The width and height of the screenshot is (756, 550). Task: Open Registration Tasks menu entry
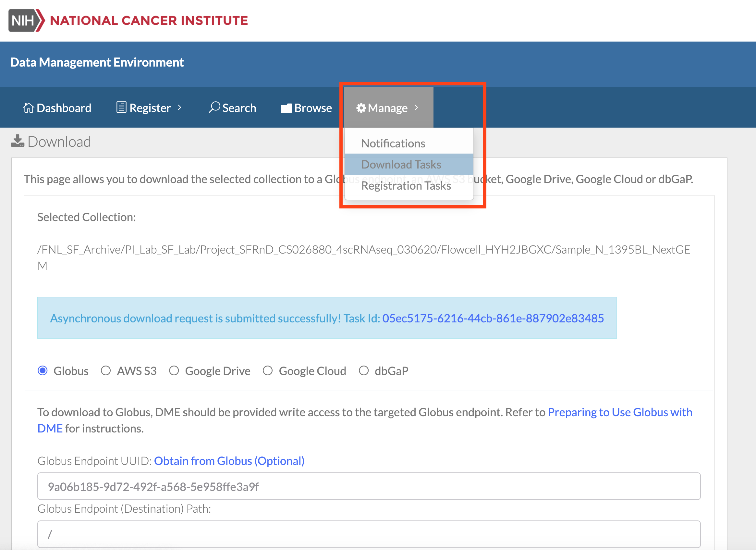click(406, 186)
